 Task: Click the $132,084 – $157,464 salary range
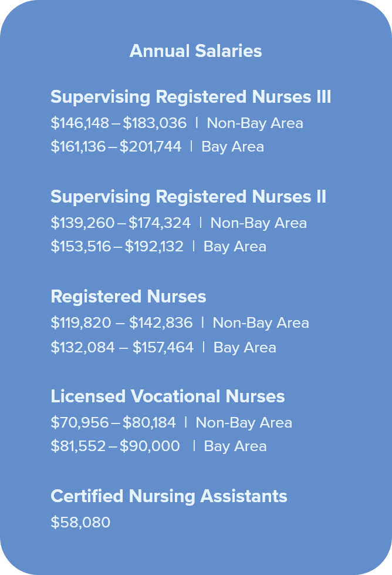(122, 347)
